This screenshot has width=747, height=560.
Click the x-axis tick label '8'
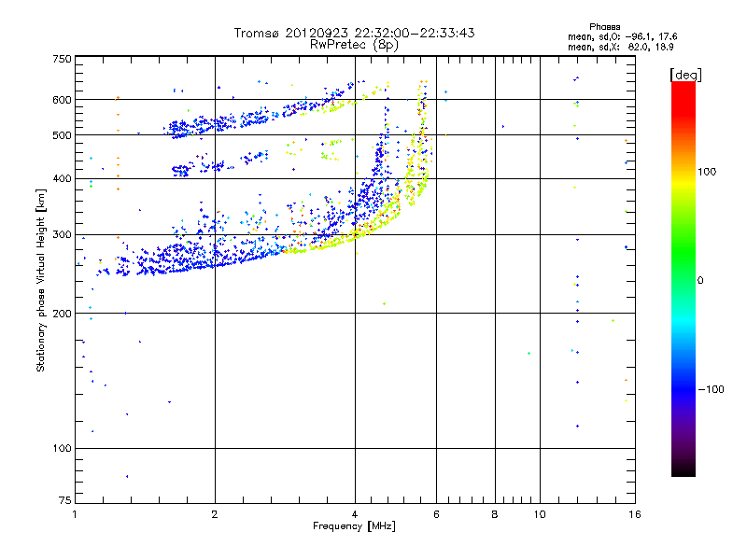(495, 514)
